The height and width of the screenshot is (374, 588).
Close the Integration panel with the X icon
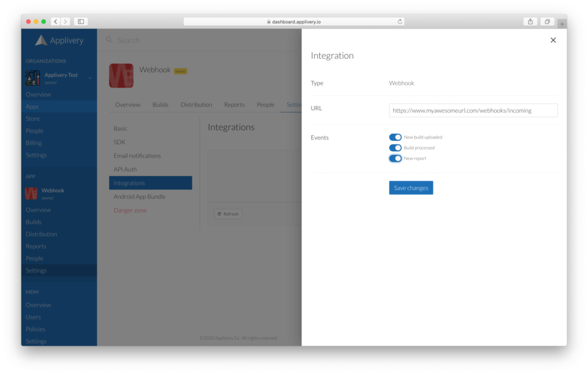tap(553, 40)
